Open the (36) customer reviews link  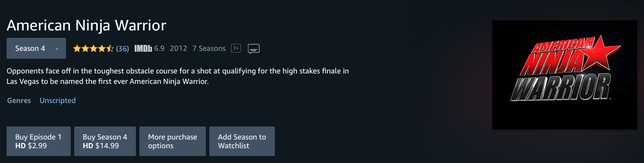tap(122, 49)
